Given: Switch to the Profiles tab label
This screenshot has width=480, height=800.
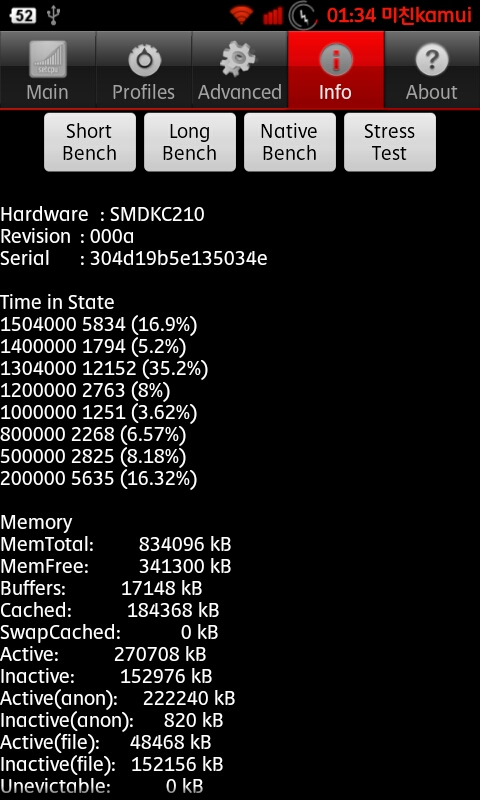Looking at the screenshot, I should [x=143, y=92].
